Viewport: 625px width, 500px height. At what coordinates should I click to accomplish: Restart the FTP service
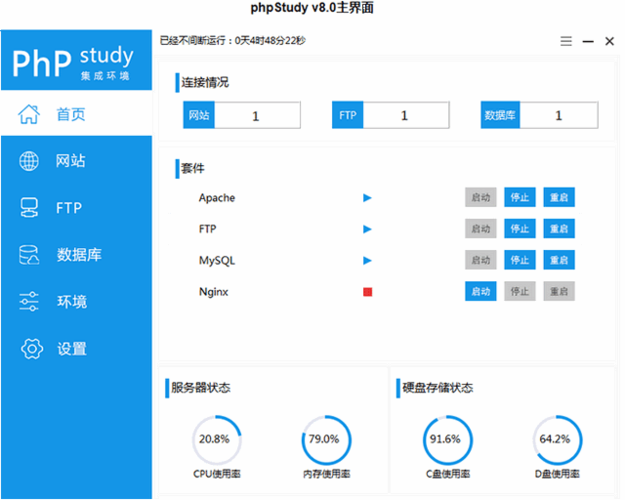(559, 229)
